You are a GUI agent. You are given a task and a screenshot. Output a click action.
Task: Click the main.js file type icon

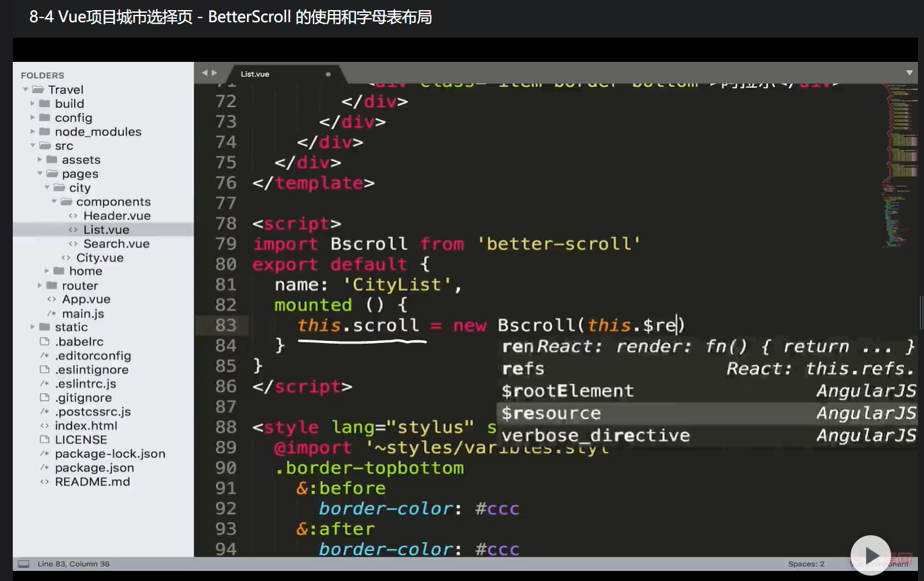coord(51,314)
